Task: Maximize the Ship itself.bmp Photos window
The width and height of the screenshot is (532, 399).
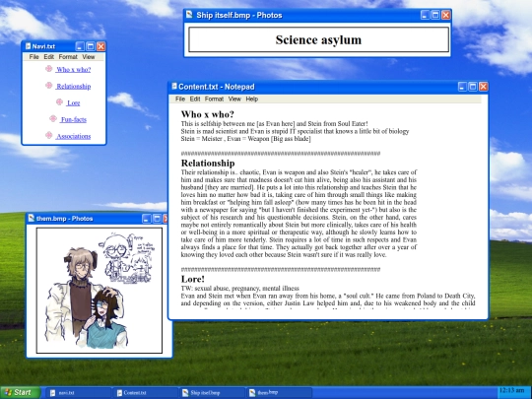Action: (x=435, y=15)
